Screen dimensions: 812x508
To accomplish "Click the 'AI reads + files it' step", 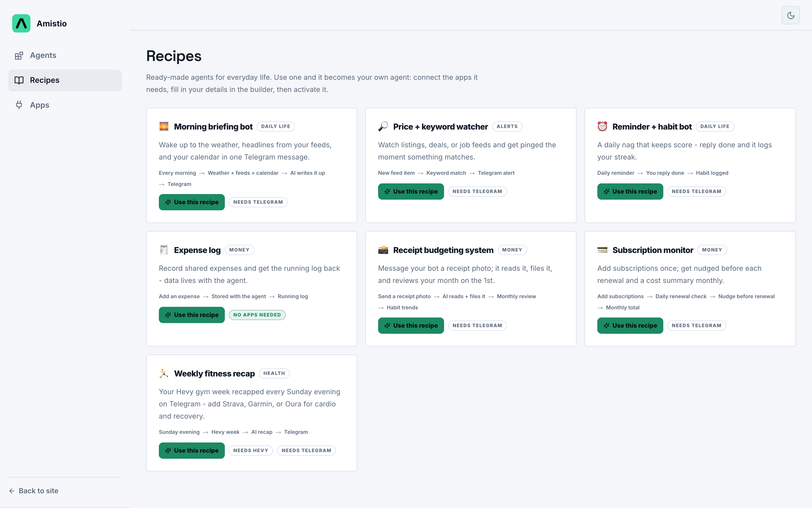I will tap(464, 296).
